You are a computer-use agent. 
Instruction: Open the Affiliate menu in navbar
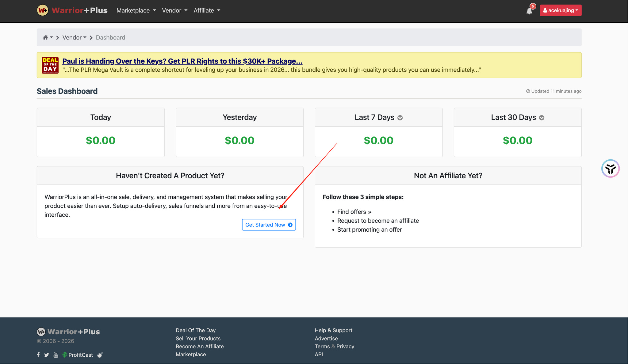pyautogui.click(x=207, y=10)
